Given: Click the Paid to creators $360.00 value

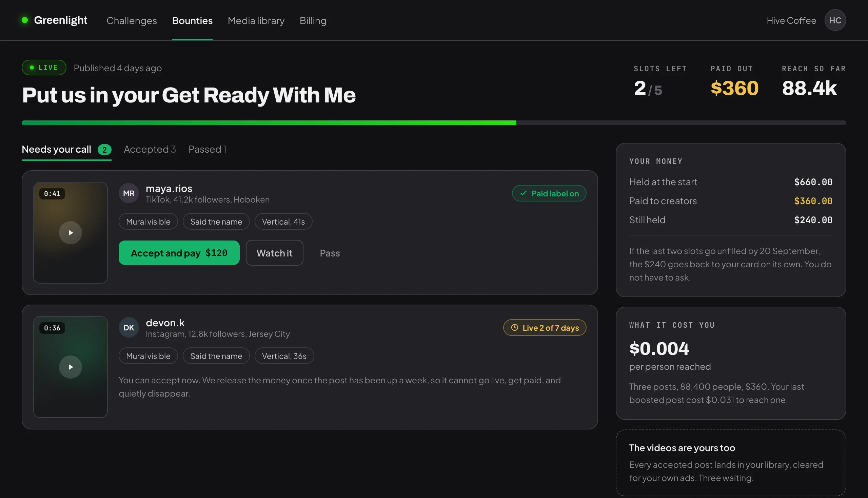Looking at the screenshot, I should 813,201.
